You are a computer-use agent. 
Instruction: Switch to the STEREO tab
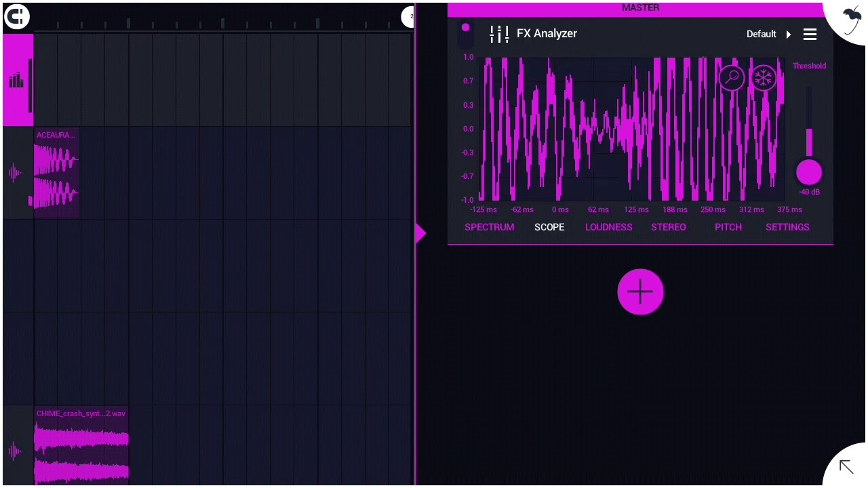click(669, 227)
